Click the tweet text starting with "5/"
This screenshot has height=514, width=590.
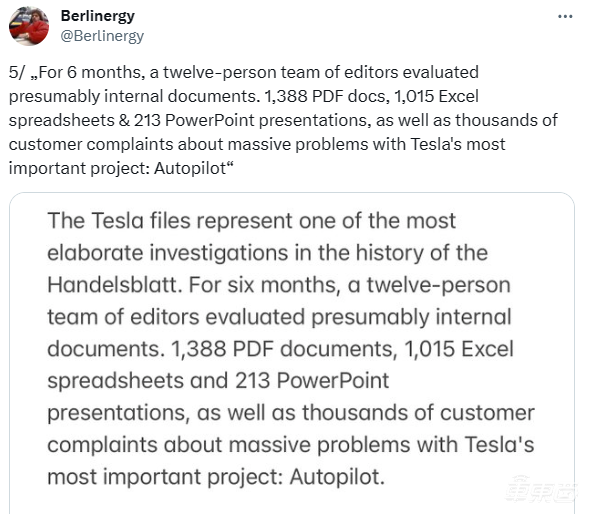283,120
